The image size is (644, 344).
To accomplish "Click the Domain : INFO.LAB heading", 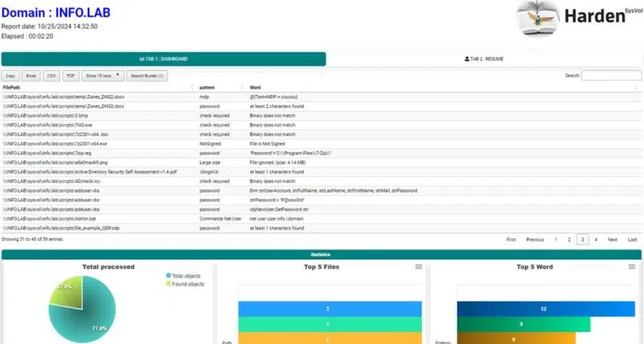I will (56, 13).
